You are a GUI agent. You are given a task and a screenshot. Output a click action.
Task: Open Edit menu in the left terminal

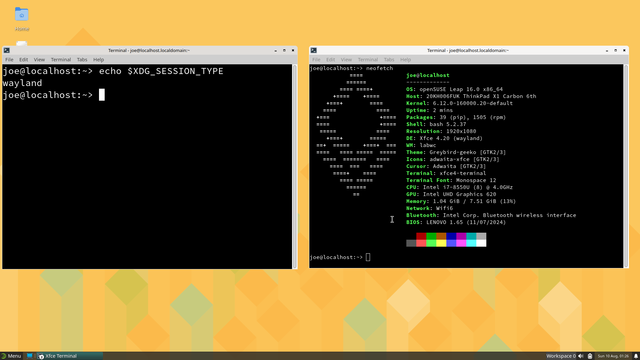click(x=24, y=60)
